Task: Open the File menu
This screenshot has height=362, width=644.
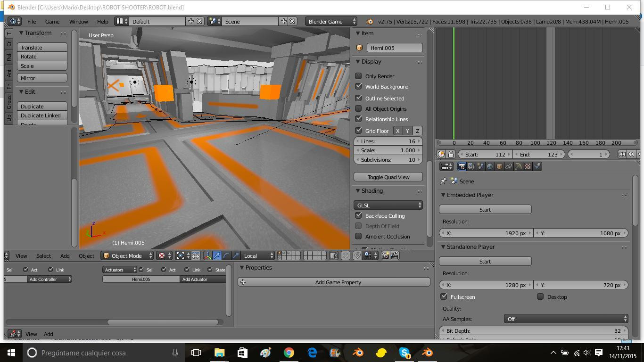Action: point(32,21)
